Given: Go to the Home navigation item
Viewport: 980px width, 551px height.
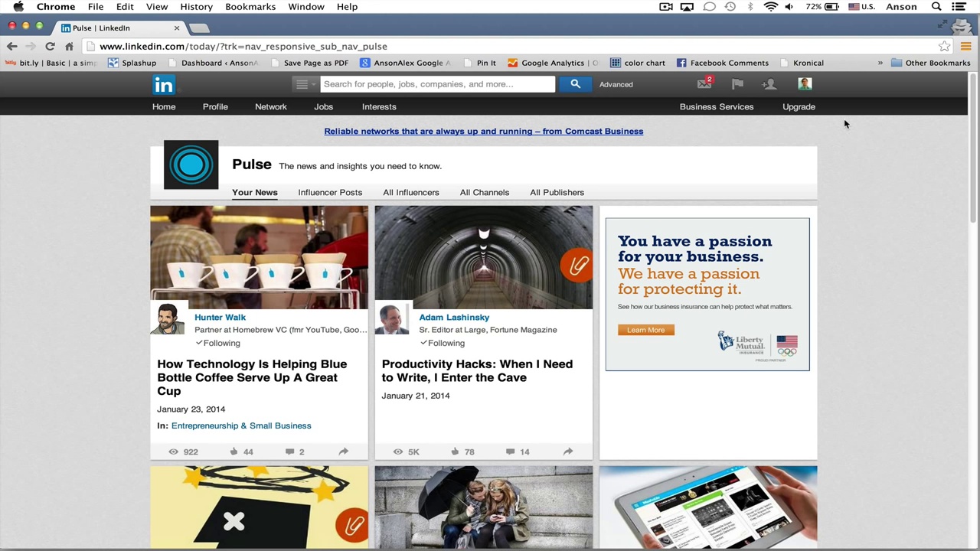Looking at the screenshot, I should pos(164,107).
